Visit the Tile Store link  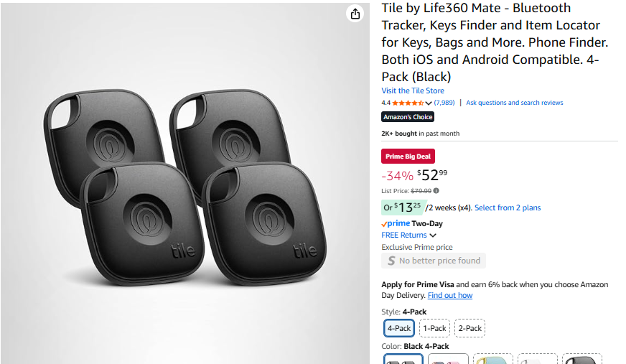click(413, 91)
